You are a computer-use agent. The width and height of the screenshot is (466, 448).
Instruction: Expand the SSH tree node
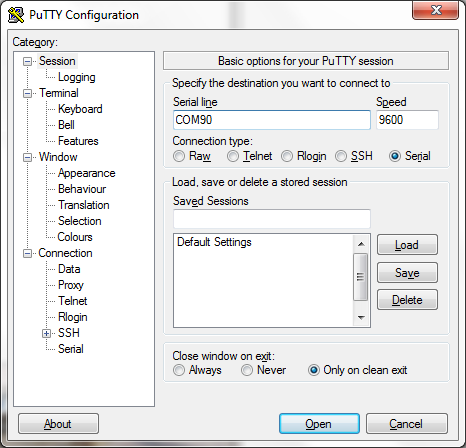click(46, 333)
